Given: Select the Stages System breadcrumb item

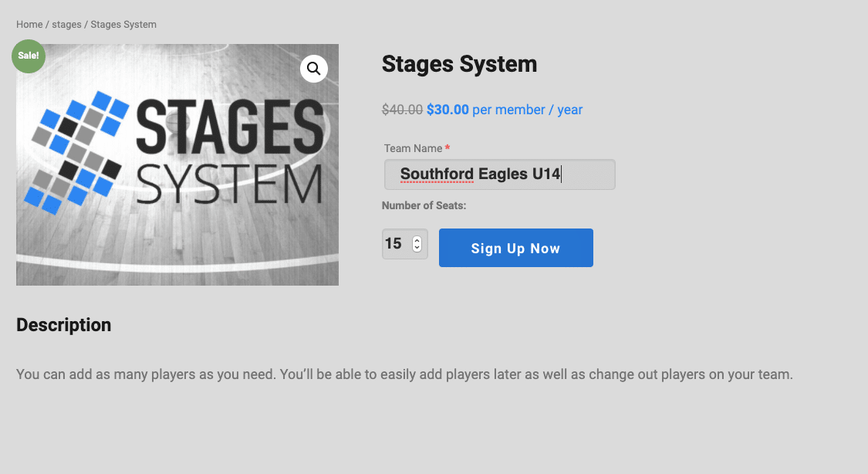Looking at the screenshot, I should (123, 25).
